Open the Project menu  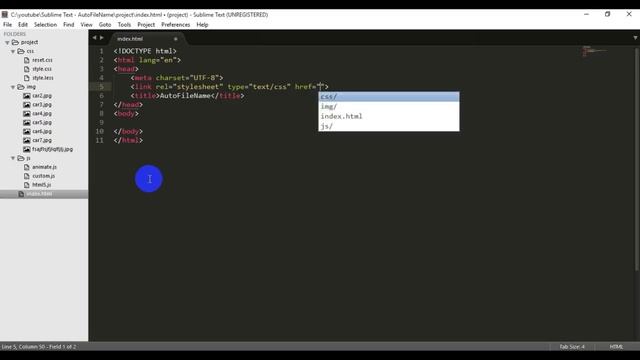point(146,25)
